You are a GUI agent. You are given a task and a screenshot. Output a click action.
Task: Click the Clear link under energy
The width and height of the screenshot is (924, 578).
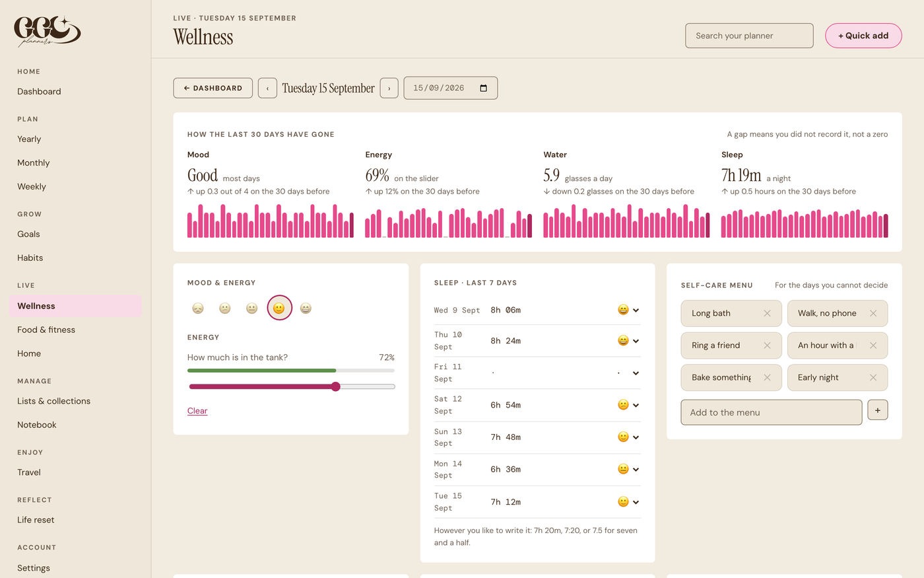(x=197, y=411)
